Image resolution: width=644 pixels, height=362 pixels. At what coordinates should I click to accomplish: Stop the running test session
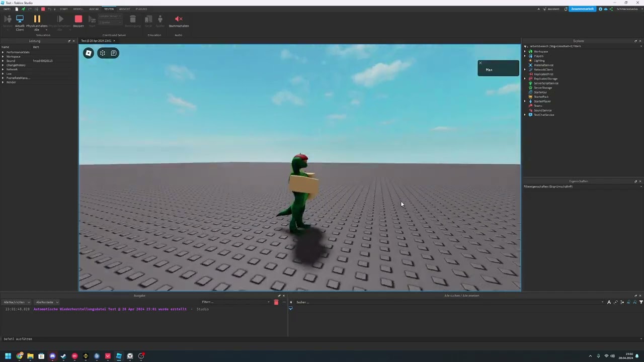point(78,21)
